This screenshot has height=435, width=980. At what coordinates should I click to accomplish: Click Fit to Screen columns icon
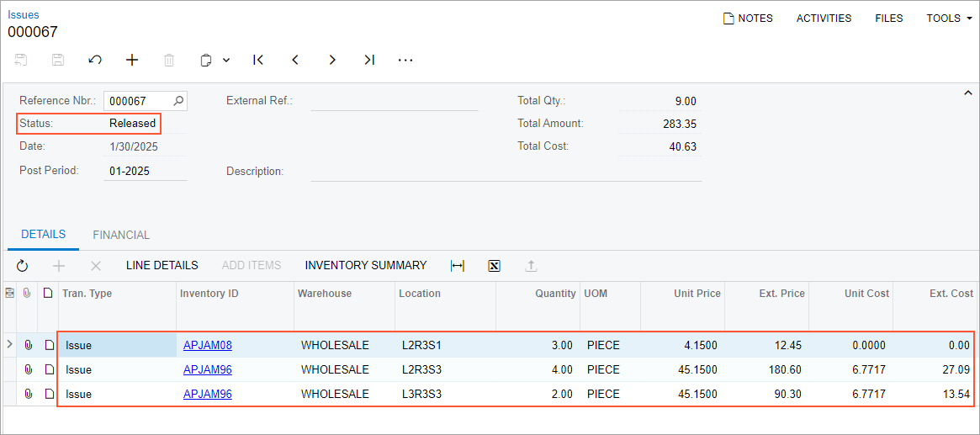pos(458,266)
